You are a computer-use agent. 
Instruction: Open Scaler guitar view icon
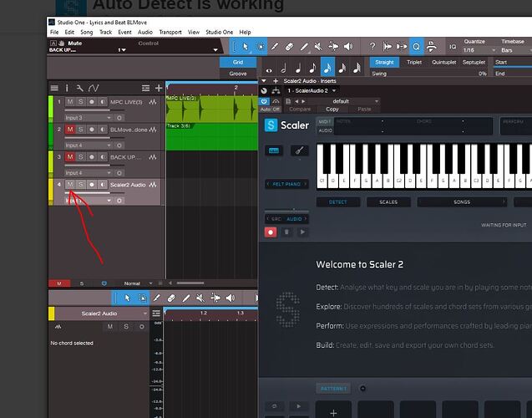click(x=299, y=150)
